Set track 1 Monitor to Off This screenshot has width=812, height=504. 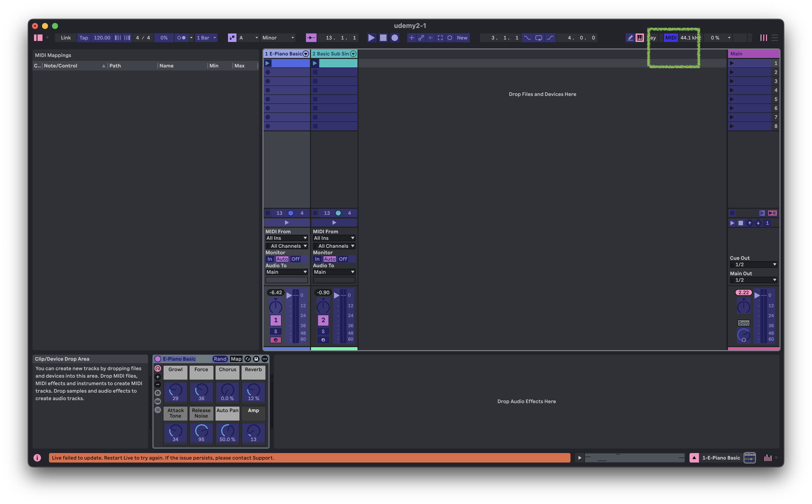coord(295,259)
